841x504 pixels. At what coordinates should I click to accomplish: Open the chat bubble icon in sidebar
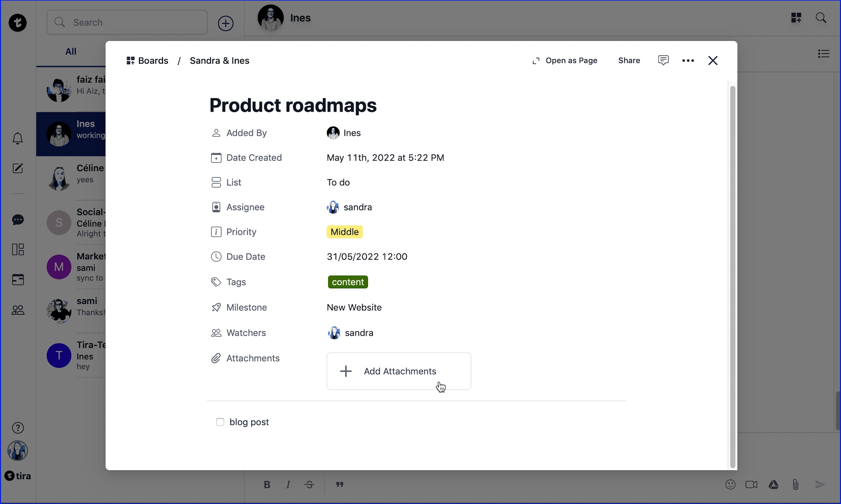[18, 220]
